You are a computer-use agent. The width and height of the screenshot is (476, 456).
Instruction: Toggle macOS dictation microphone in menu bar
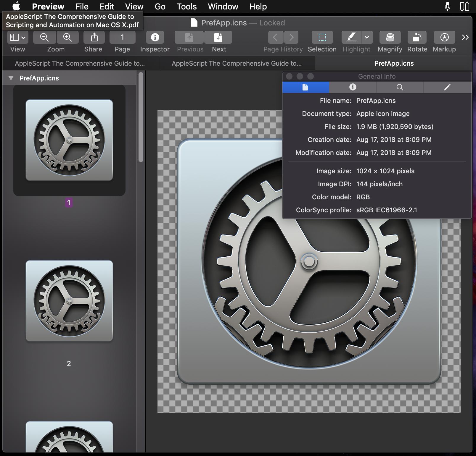(x=448, y=7)
